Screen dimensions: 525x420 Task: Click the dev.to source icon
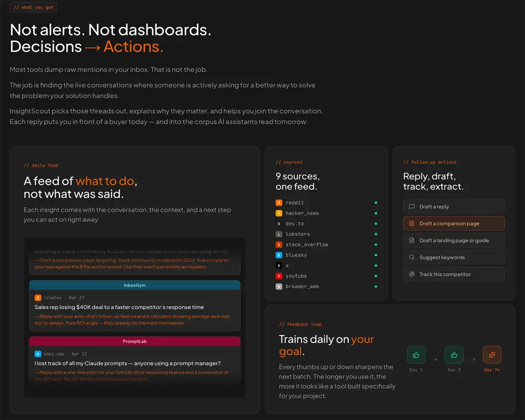point(279,224)
